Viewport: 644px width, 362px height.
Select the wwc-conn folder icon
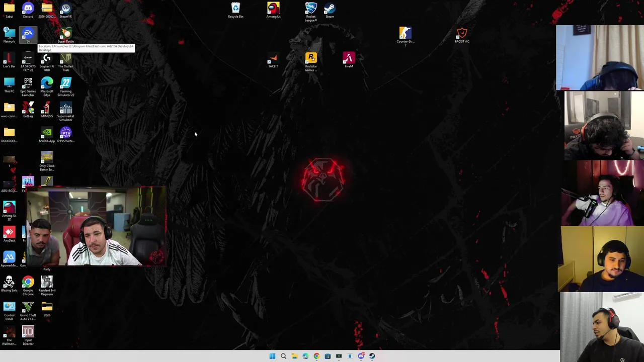click(x=9, y=110)
